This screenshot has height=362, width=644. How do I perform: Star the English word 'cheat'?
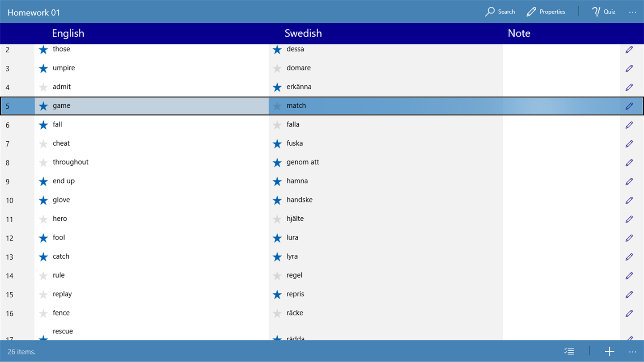pos(43,144)
